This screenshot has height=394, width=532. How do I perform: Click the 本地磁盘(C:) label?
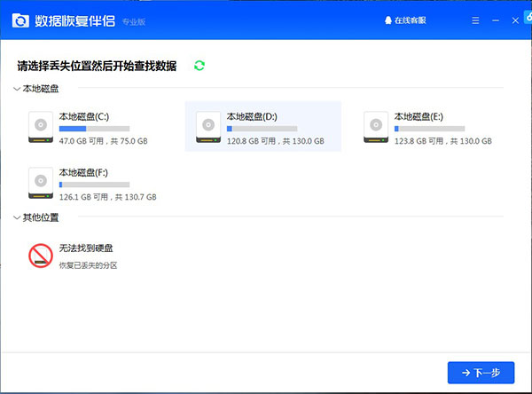[84, 117]
